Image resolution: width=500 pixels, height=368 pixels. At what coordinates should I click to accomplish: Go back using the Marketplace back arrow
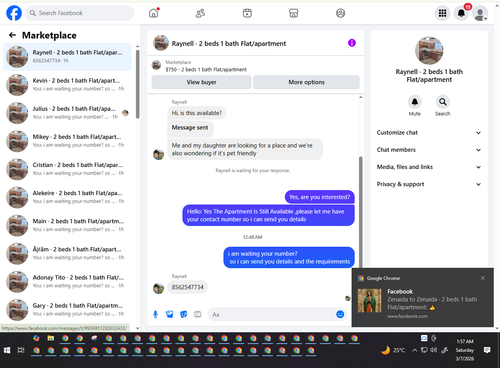12,35
